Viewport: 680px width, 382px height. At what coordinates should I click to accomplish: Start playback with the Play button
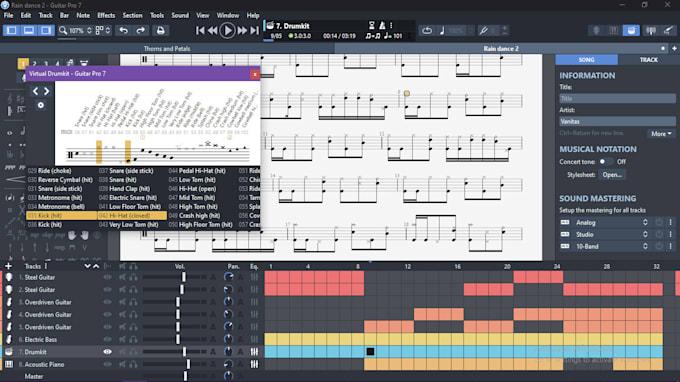pyautogui.click(x=227, y=30)
